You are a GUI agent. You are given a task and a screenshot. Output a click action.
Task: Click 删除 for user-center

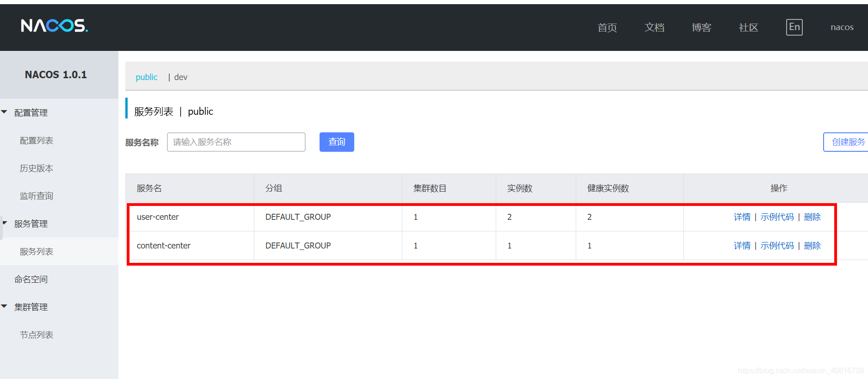point(812,217)
